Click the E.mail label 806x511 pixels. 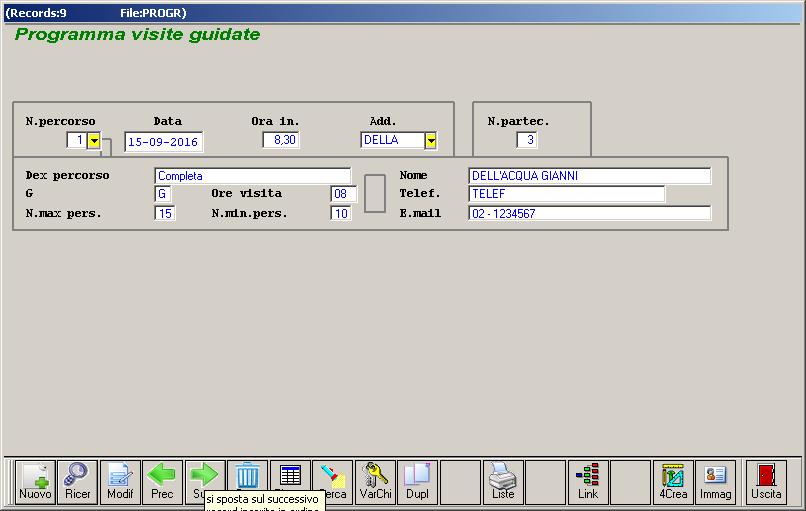coord(420,213)
